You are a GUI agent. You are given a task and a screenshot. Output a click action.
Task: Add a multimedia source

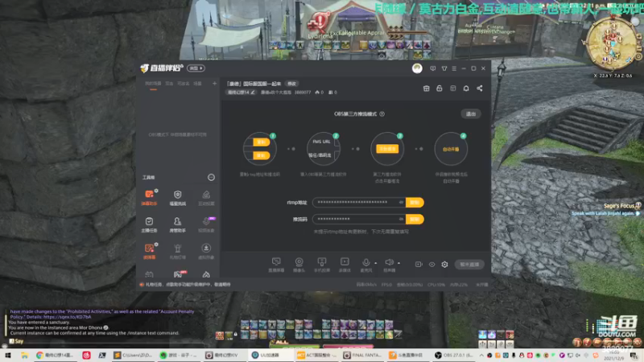click(x=345, y=265)
